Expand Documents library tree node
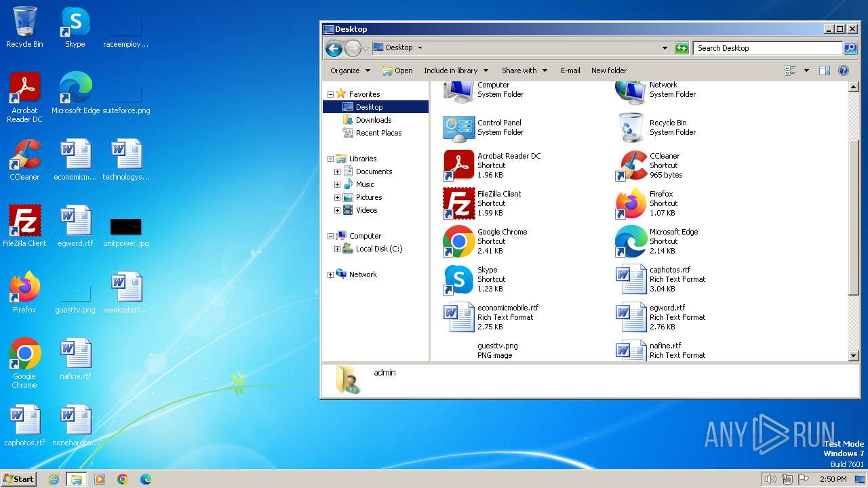 point(337,171)
